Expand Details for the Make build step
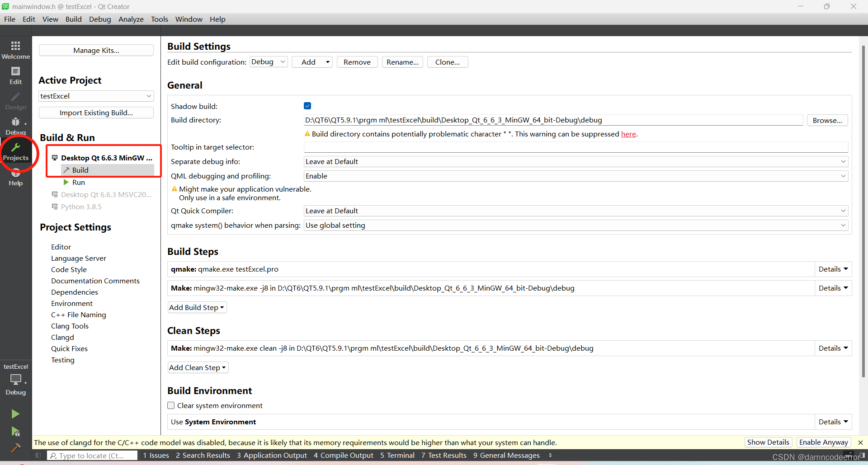The image size is (868, 465). pos(833,288)
